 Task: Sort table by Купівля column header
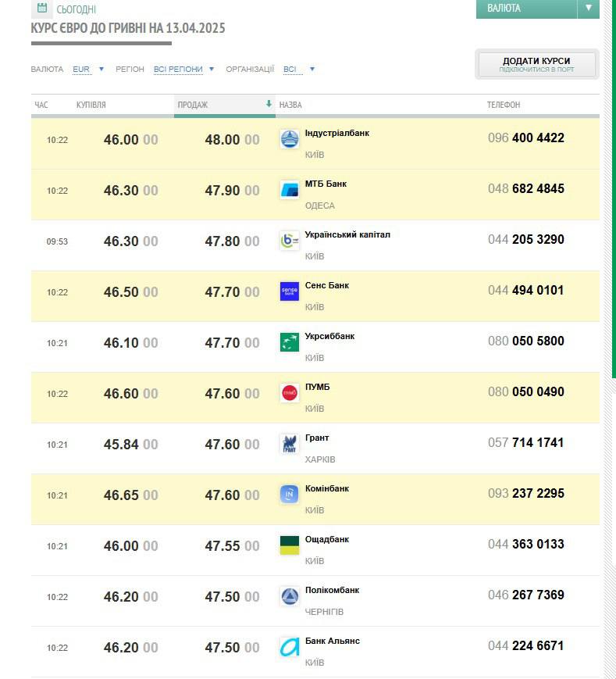tap(91, 105)
